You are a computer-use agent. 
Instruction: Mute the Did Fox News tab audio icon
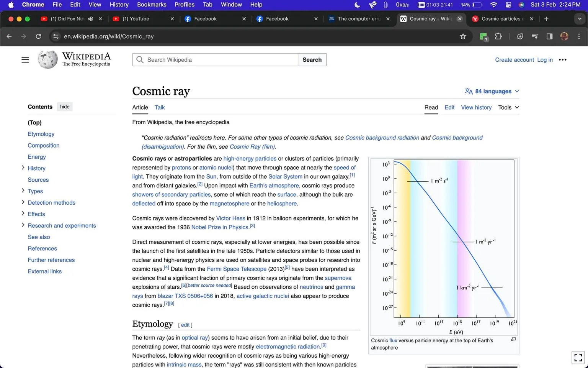(91, 19)
